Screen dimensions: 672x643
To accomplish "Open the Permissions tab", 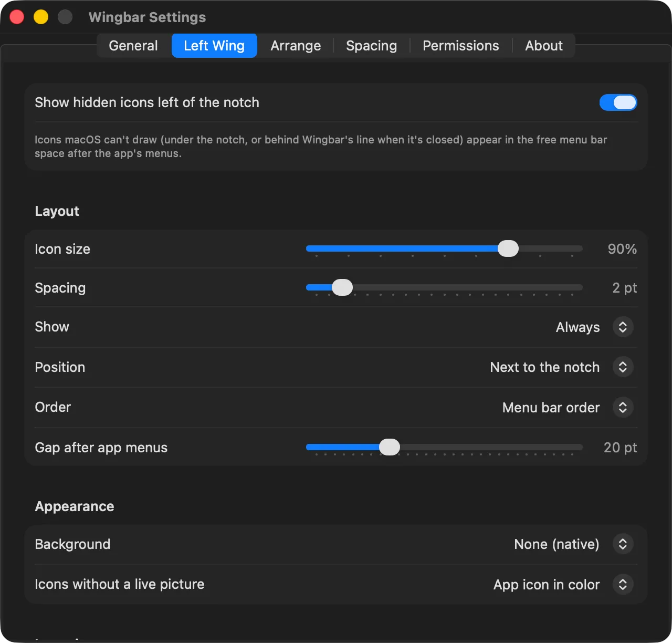I will tap(461, 46).
